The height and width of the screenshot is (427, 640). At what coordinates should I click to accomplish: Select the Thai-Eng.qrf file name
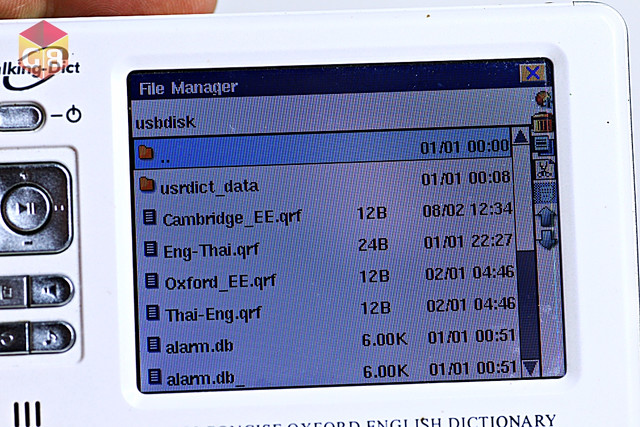(213, 314)
